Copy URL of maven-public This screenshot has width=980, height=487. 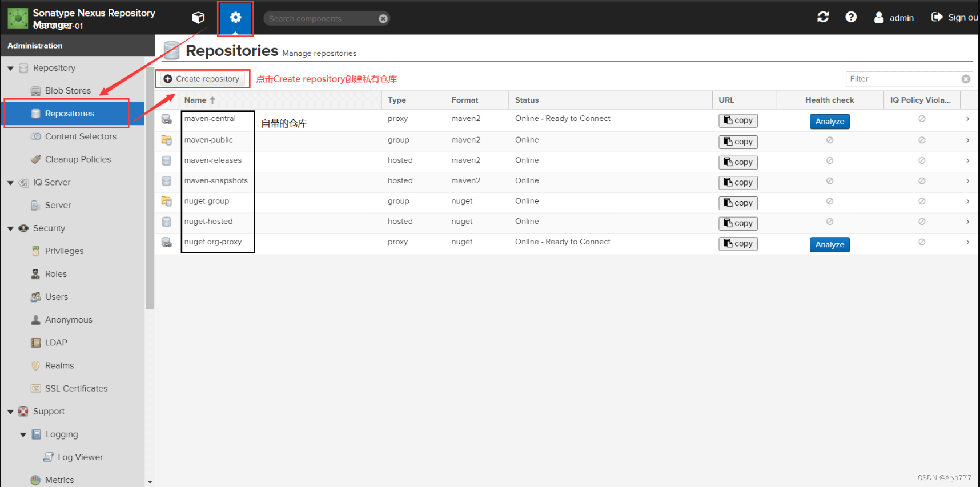pyautogui.click(x=738, y=142)
